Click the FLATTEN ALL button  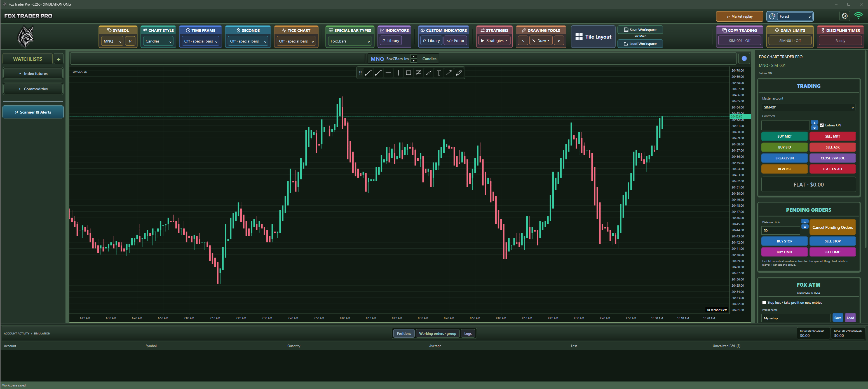pyautogui.click(x=832, y=169)
